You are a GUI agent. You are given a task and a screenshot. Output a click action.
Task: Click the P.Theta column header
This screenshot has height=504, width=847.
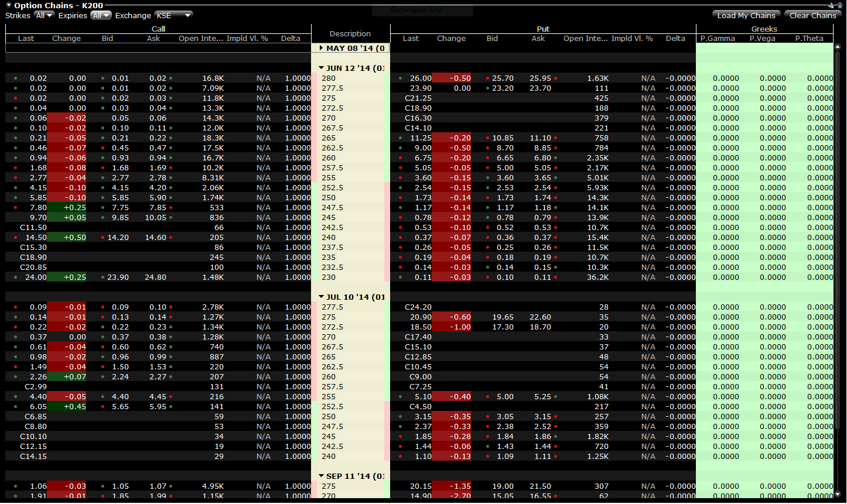(x=810, y=39)
